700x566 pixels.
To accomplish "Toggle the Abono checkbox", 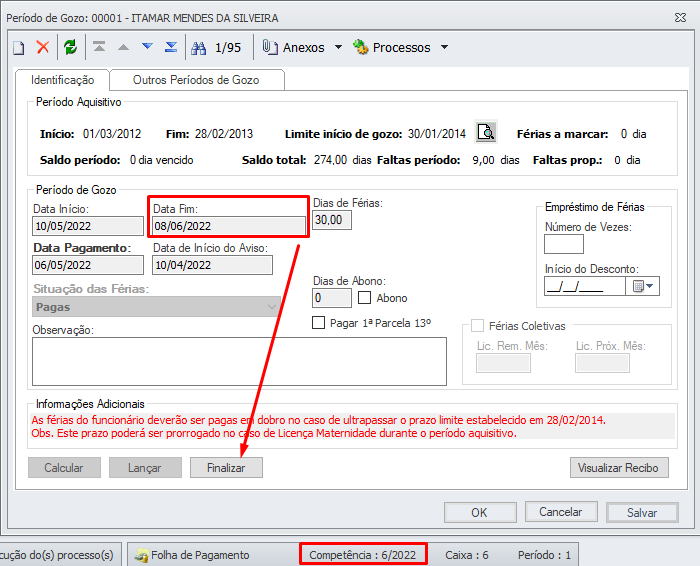I will point(364,298).
